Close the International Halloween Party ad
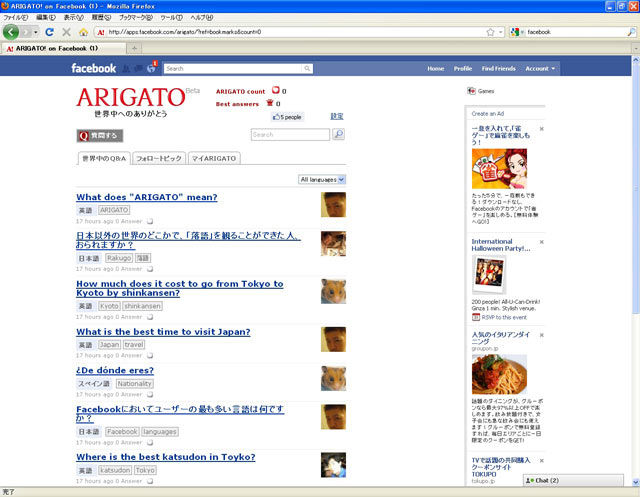This screenshot has height=497, width=640. [542, 242]
